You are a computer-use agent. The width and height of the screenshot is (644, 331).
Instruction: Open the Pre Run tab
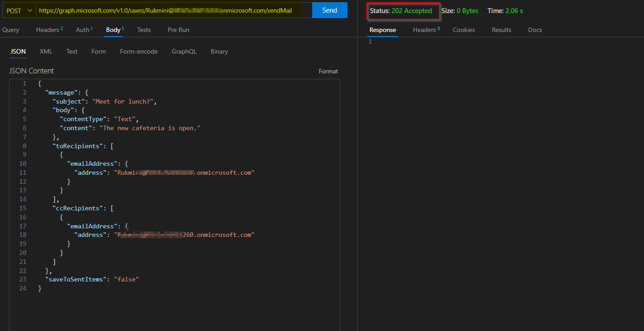point(178,30)
